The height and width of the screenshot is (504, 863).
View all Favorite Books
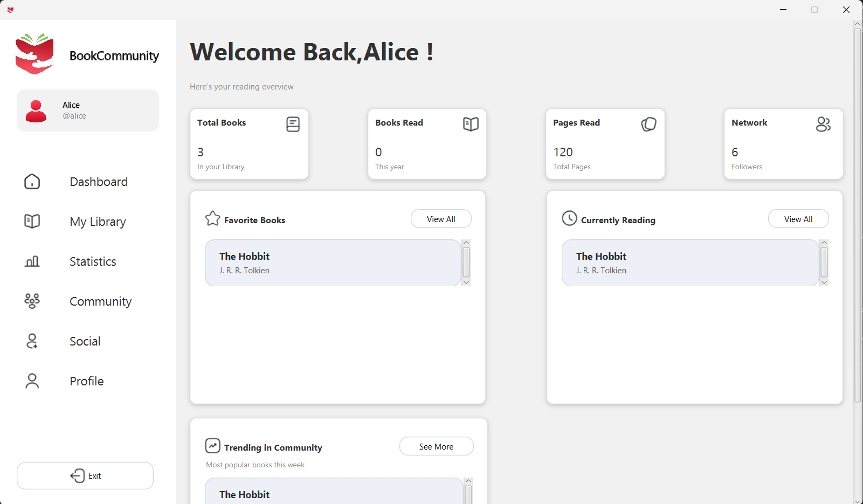coord(441,219)
